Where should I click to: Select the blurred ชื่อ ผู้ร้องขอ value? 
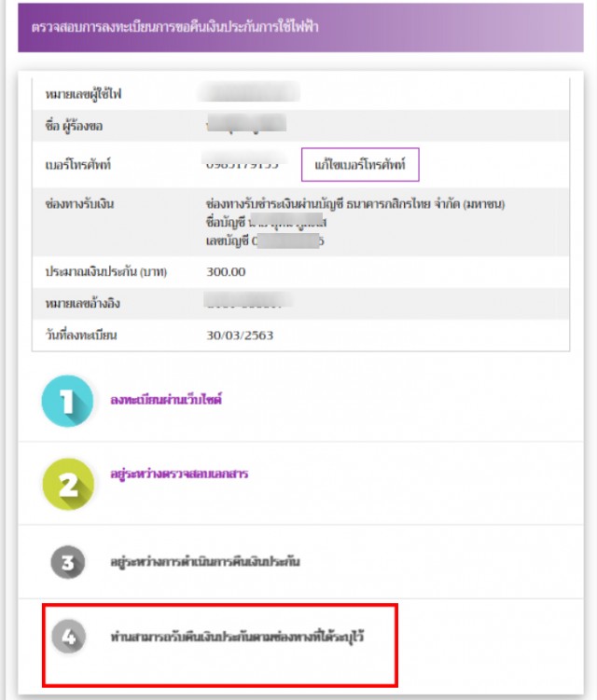[x=245, y=124]
